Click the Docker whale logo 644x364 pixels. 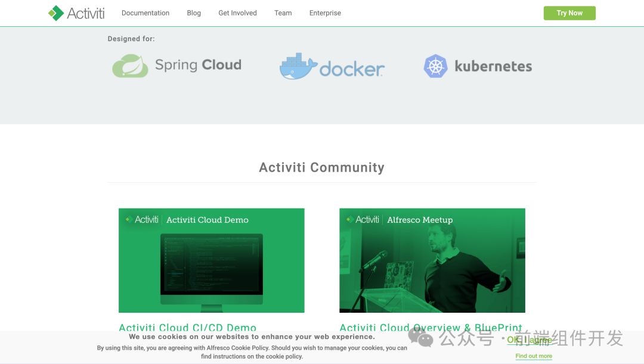point(332,66)
